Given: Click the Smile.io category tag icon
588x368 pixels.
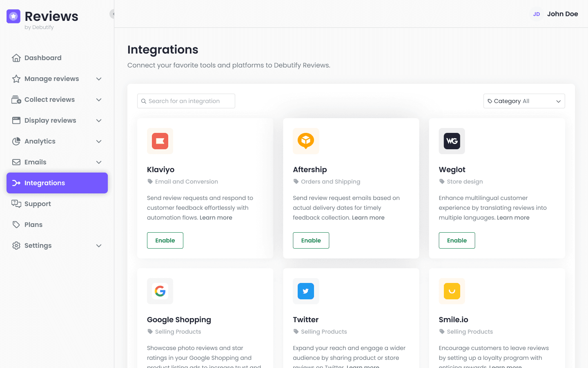Looking at the screenshot, I should (x=442, y=332).
